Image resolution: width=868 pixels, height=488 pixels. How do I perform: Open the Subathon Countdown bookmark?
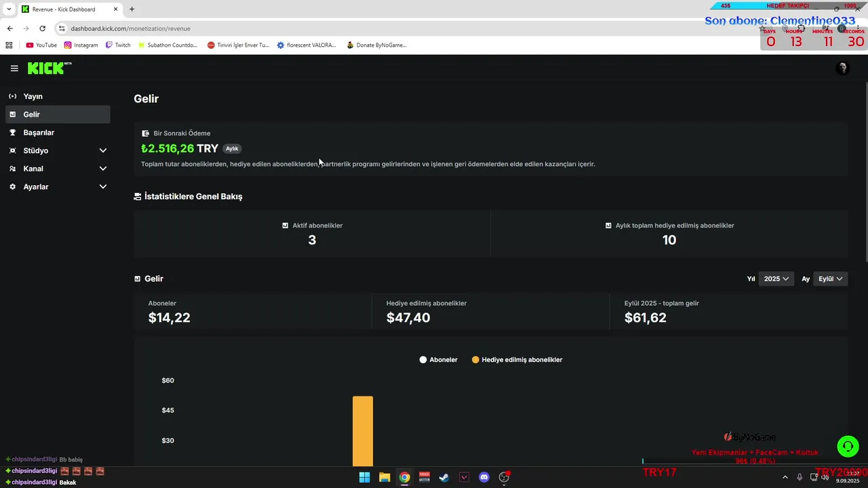click(x=167, y=45)
